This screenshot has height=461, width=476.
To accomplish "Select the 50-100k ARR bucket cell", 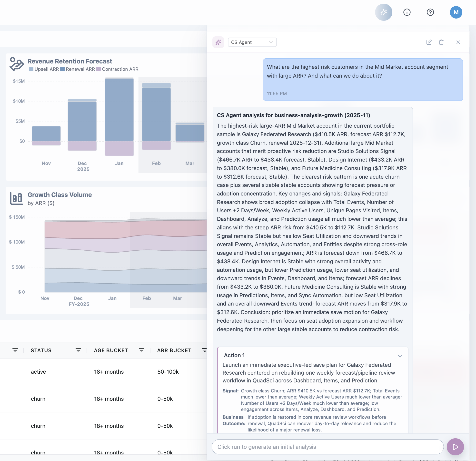I will pos(168,372).
